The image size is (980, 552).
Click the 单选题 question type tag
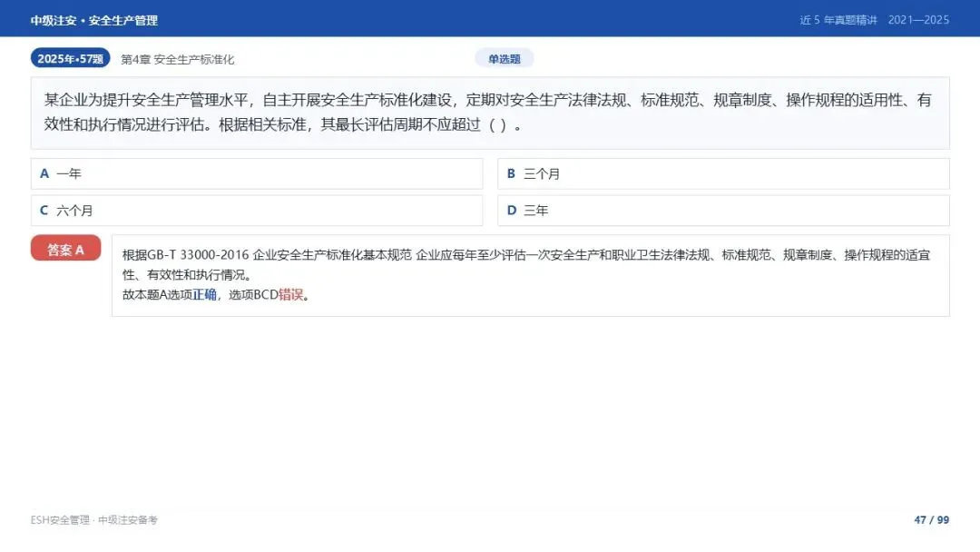(505, 59)
